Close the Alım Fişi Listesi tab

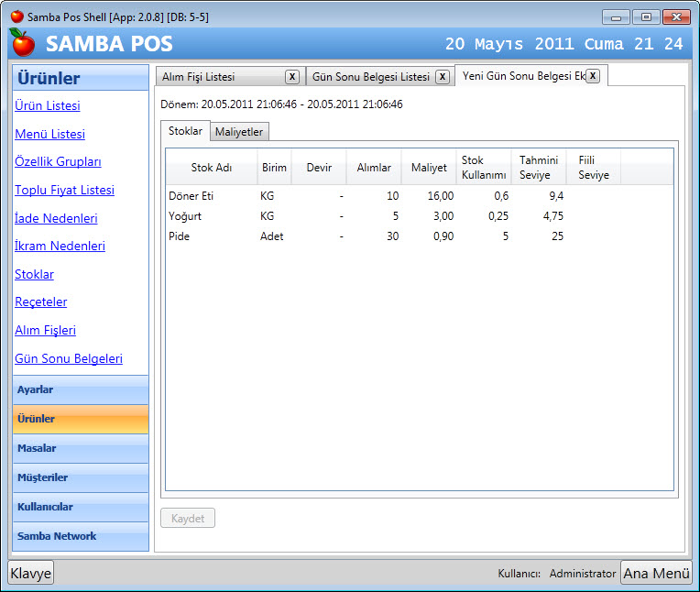click(291, 77)
